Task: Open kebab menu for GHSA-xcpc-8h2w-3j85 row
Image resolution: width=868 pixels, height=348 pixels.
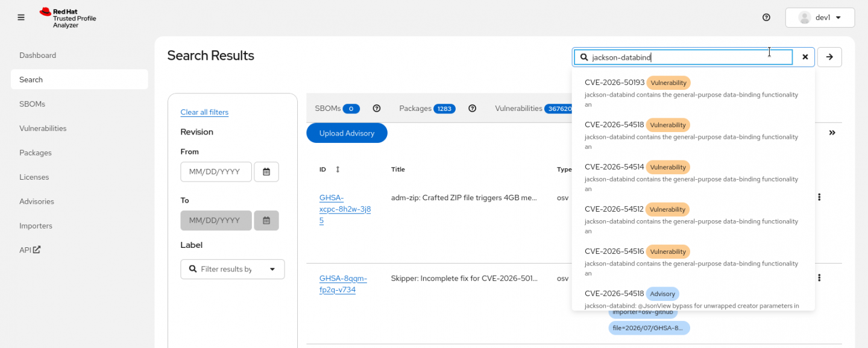Action: tap(819, 197)
